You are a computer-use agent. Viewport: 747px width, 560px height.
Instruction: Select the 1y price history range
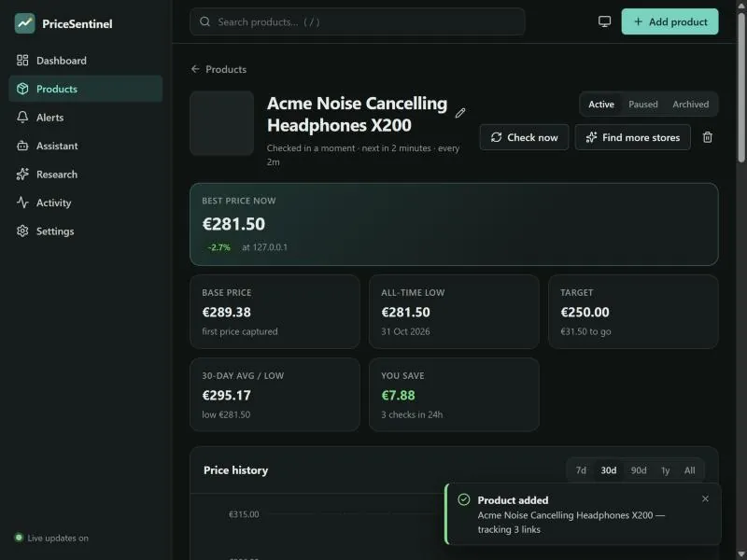tap(666, 470)
